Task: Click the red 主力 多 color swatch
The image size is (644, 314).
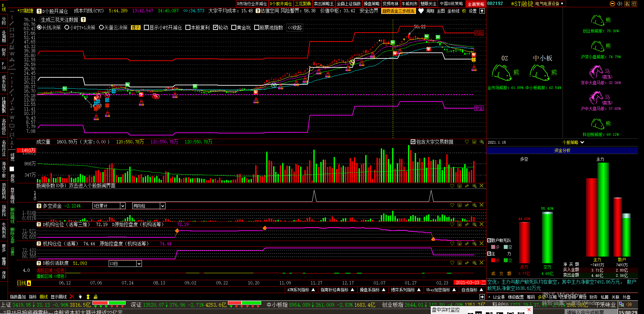Action: pyautogui.click(x=493, y=260)
